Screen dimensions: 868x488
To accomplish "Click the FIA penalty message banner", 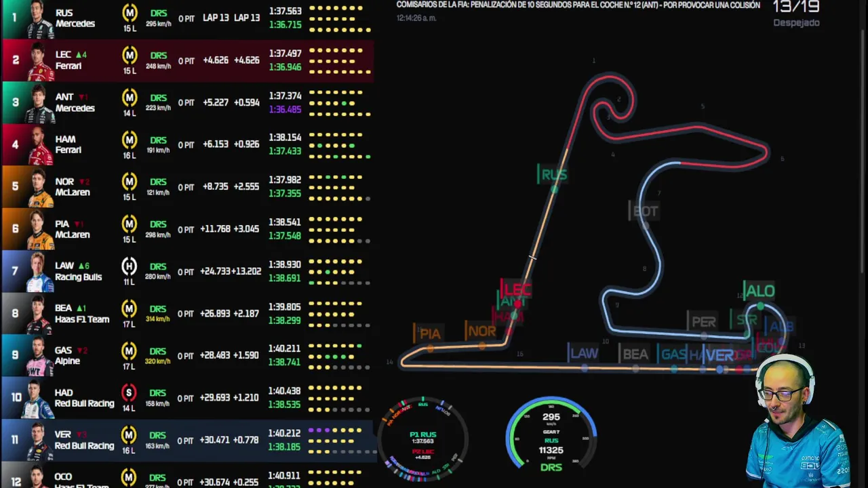I will click(x=578, y=5).
